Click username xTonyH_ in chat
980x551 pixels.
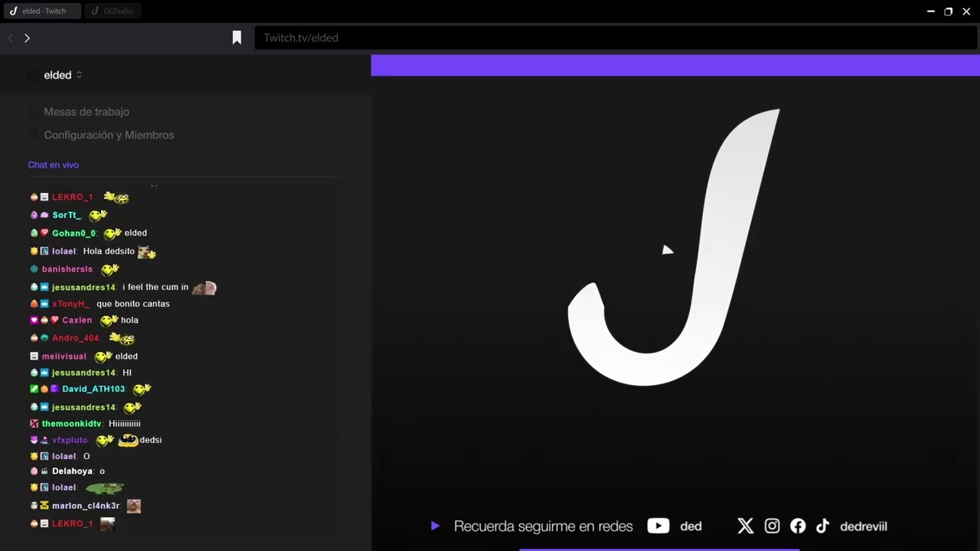pyautogui.click(x=70, y=304)
